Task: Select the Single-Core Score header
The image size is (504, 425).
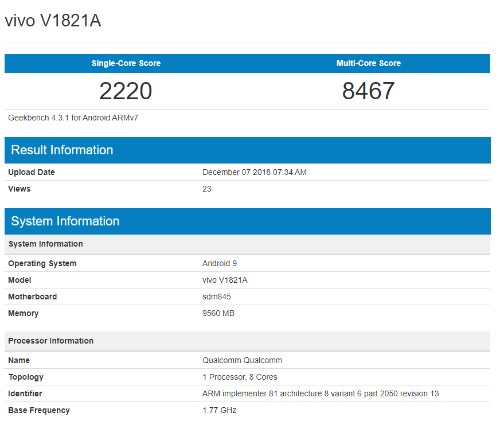Action: coord(126,63)
